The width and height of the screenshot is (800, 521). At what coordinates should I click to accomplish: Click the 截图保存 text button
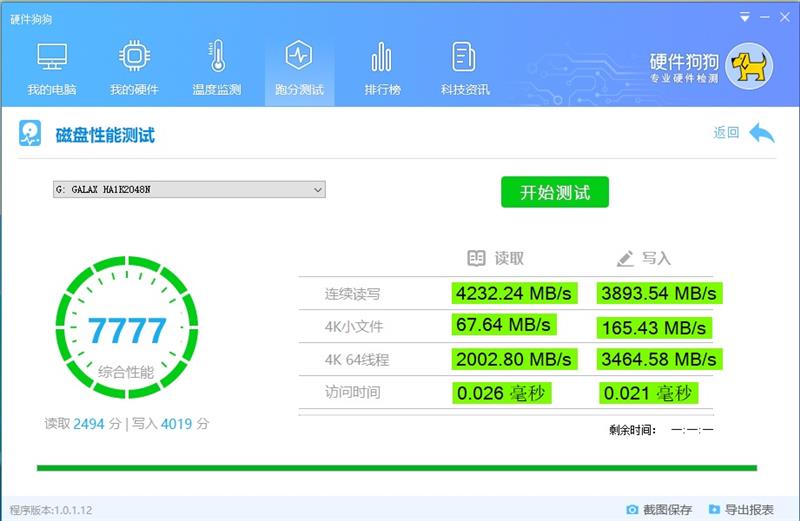[x=667, y=509]
